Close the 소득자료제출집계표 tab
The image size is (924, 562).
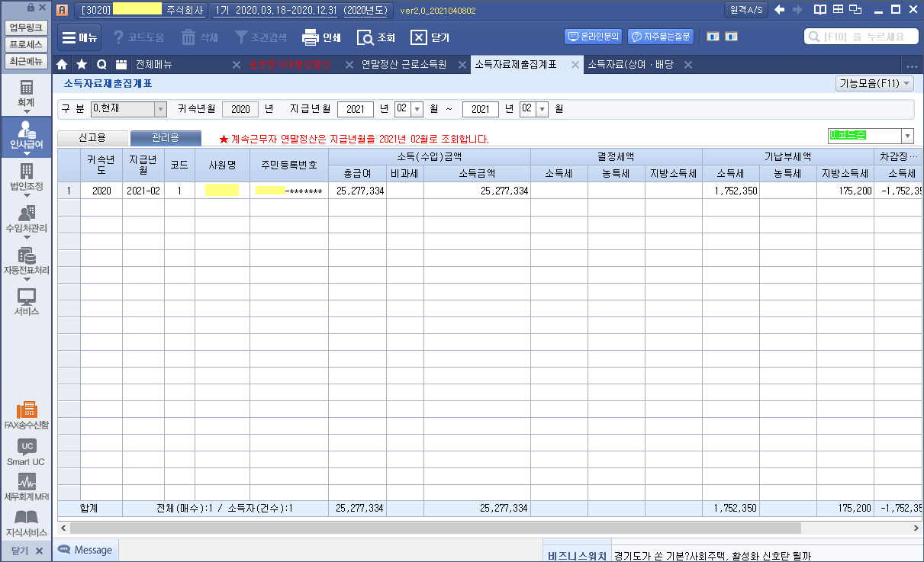pos(575,65)
